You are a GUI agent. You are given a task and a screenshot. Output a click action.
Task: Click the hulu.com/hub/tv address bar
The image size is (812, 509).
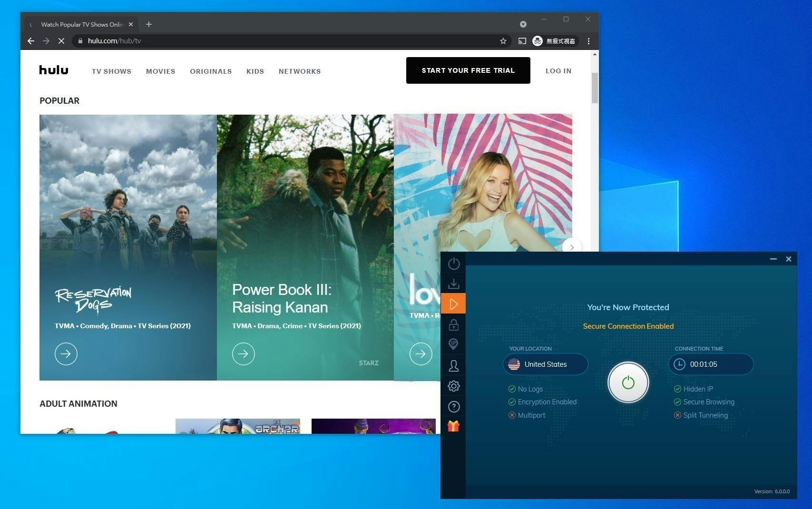tap(291, 41)
